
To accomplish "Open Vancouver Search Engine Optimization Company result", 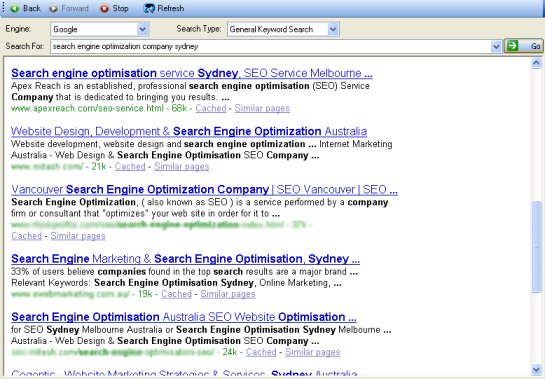I will 204,189.
